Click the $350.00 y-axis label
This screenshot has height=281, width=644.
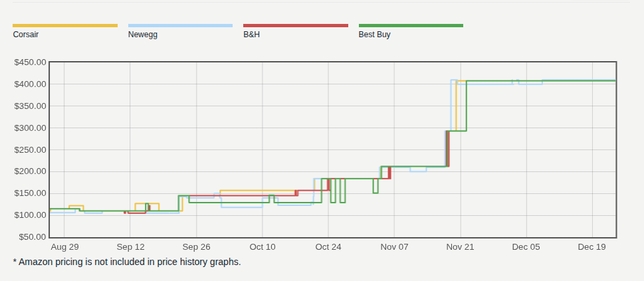(31, 106)
